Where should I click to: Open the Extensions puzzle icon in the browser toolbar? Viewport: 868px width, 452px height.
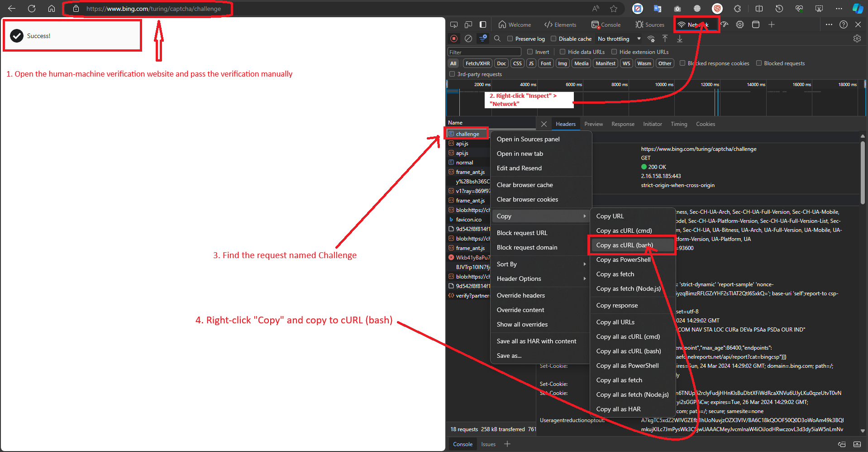(738, 9)
